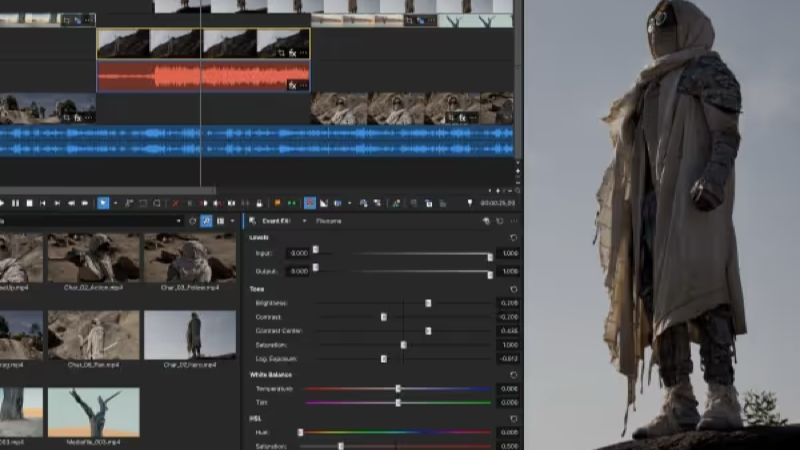Step forward to the next frame
800x450 pixels.
coord(85,203)
